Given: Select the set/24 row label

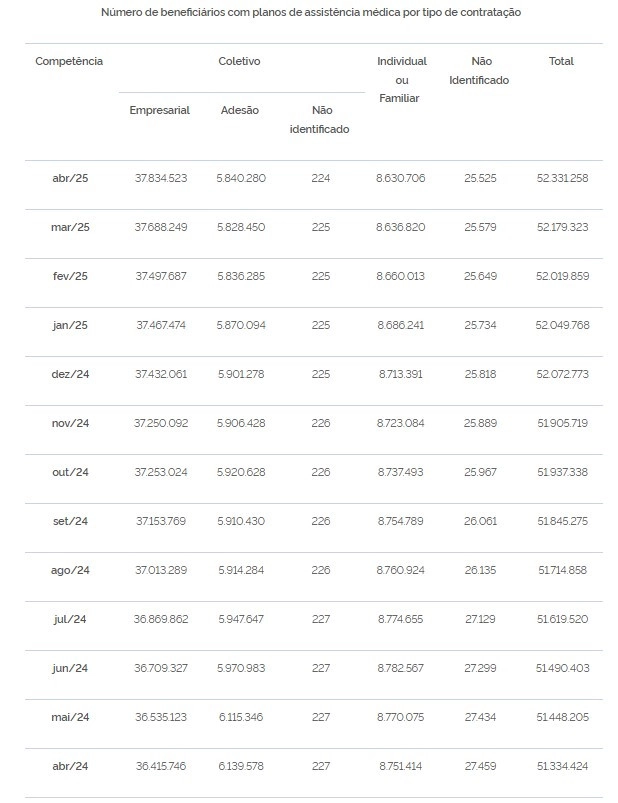Looking at the screenshot, I should [70, 521].
